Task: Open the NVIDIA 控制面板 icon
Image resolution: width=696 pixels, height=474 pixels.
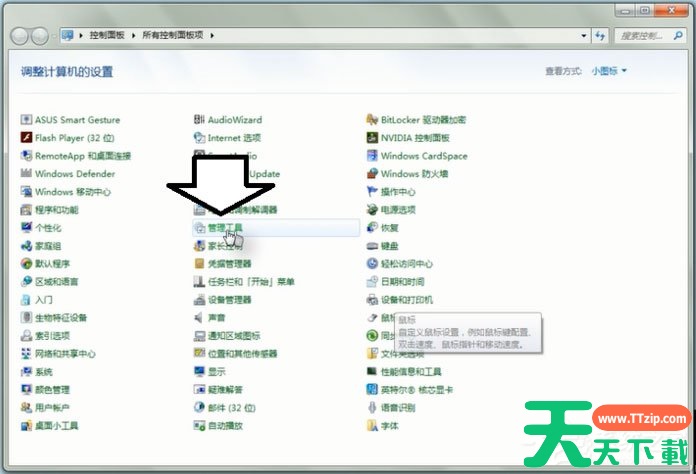Action: click(x=372, y=138)
